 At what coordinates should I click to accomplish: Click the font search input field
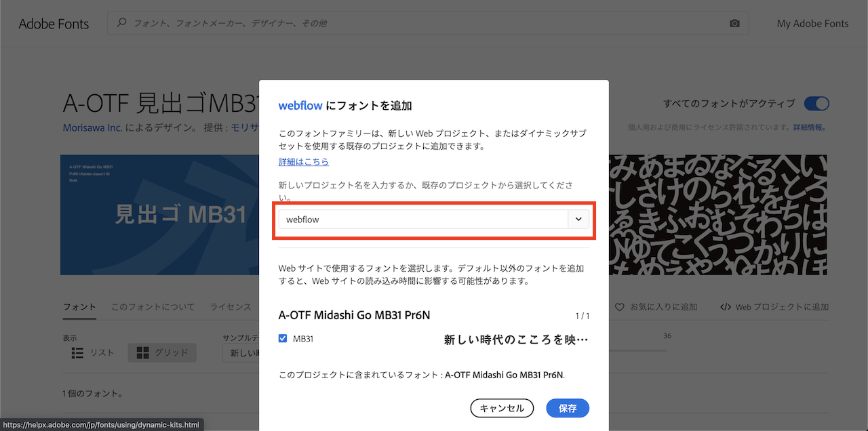point(428,23)
